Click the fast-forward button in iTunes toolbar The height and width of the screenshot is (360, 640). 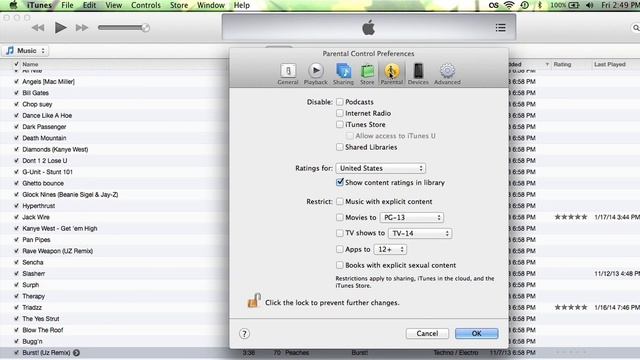click(82, 28)
